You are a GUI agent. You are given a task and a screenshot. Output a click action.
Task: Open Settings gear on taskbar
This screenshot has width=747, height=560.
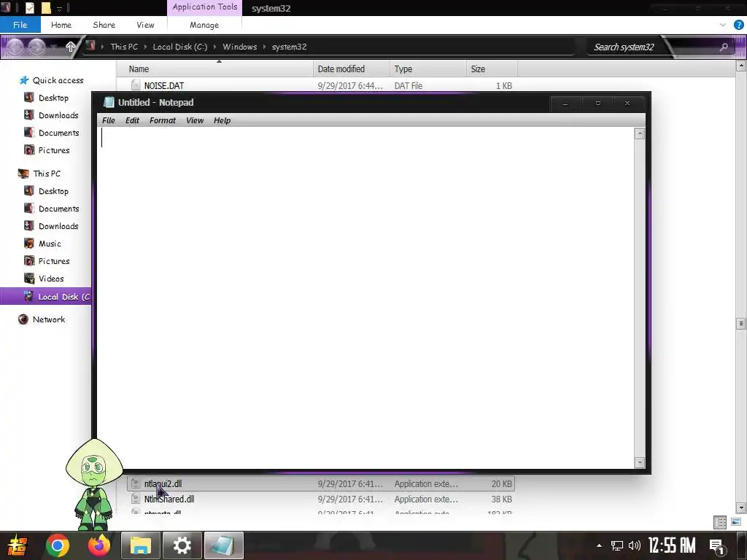click(182, 545)
